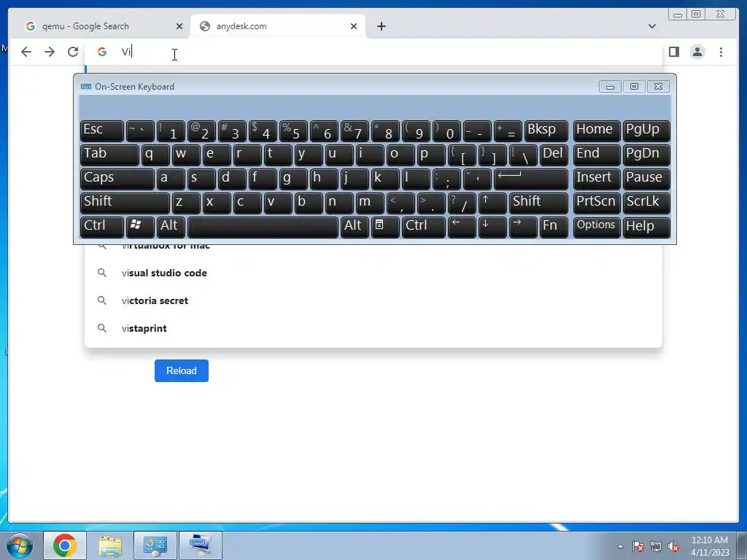Tap the PgUp key
The height and width of the screenshot is (560, 747).
point(646,131)
